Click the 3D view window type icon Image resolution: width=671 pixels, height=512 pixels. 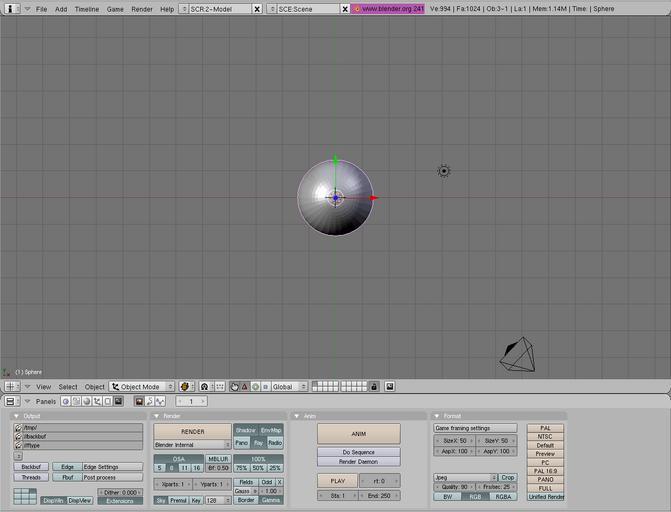click(10, 386)
